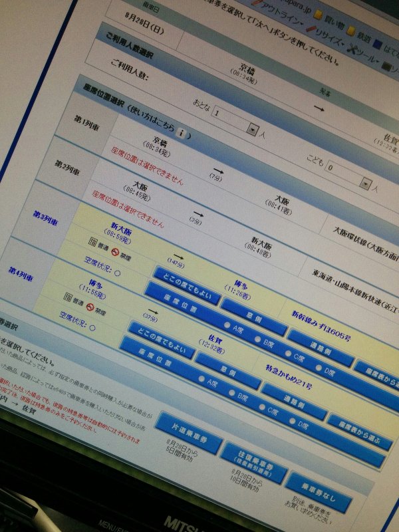
Task: Choose 窓側 seat for 新幹線みずほ605号
Action: coord(254,317)
